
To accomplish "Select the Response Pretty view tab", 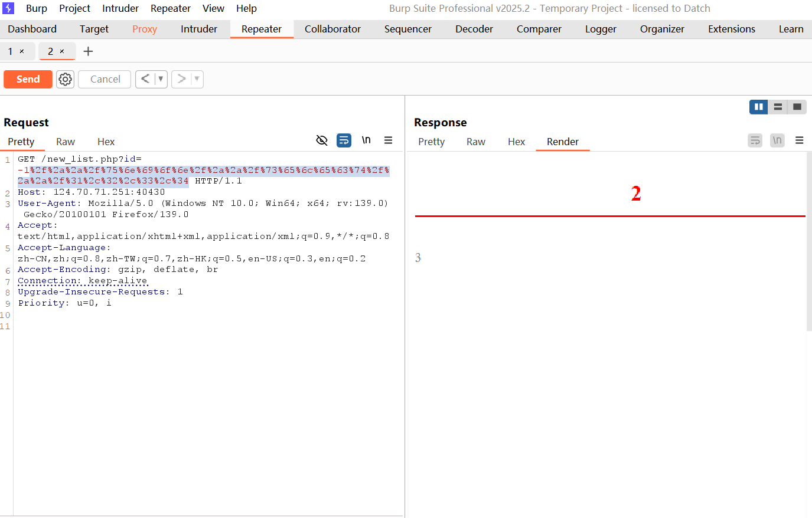I will [431, 142].
